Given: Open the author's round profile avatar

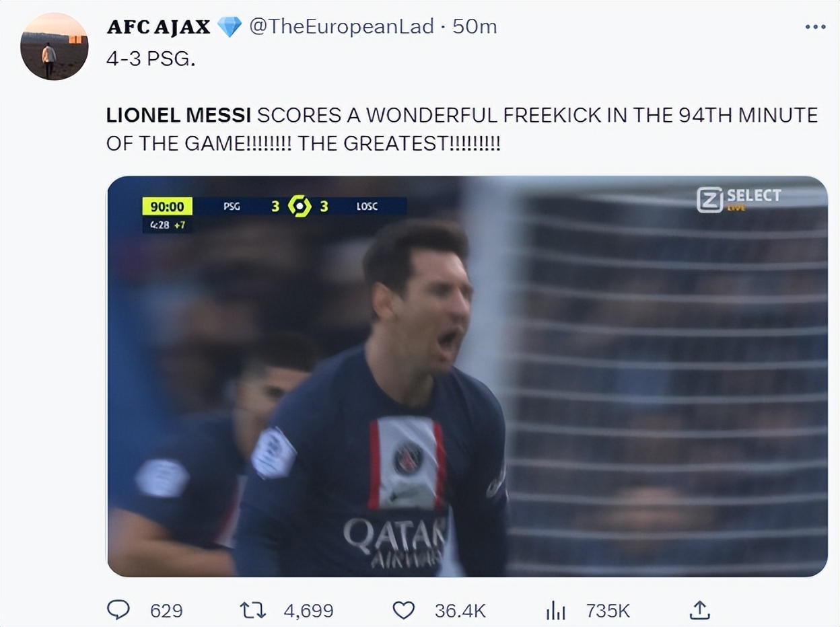Looking at the screenshot, I should click(54, 46).
